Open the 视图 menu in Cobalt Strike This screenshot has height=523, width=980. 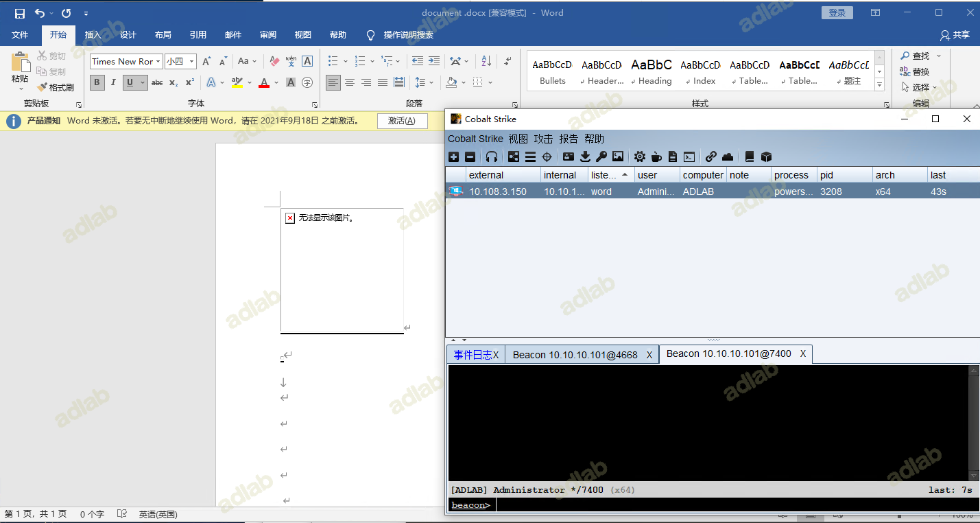[518, 139]
